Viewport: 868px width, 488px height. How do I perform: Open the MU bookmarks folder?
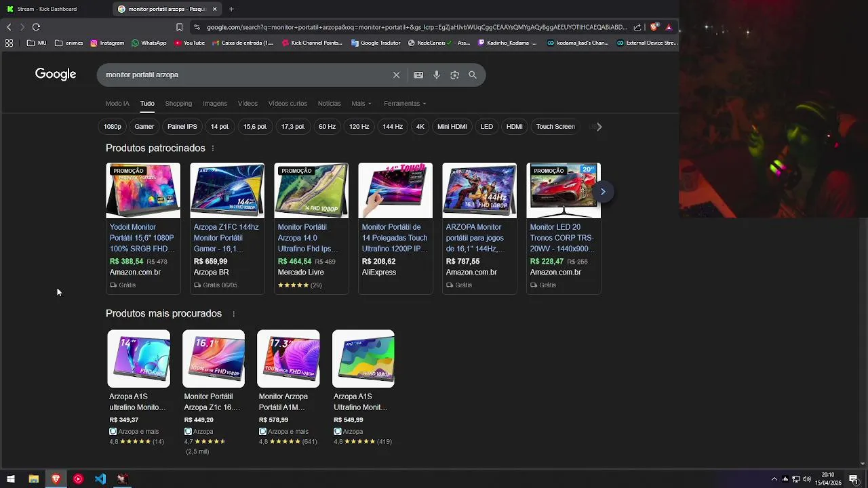pos(37,43)
